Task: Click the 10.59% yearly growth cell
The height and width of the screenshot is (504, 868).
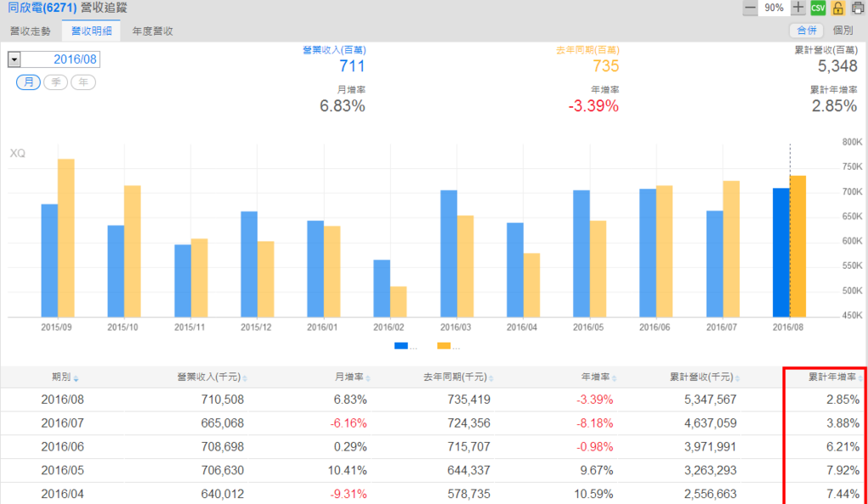Action: coord(593,494)
